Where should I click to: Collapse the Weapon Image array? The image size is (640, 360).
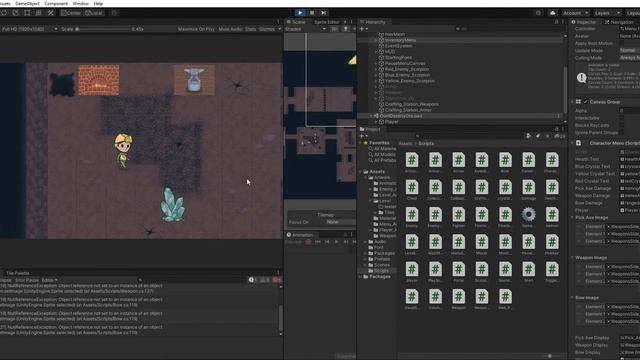point(572,258)
